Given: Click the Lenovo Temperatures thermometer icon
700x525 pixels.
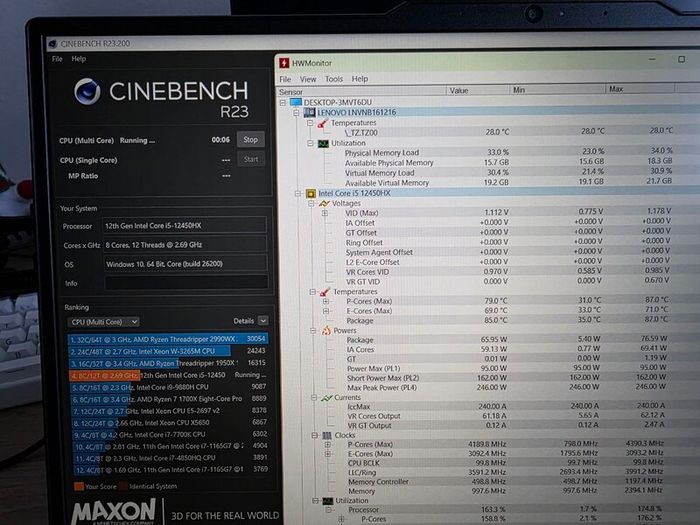Looking at the screenshot, I should (x=322, y=123).
